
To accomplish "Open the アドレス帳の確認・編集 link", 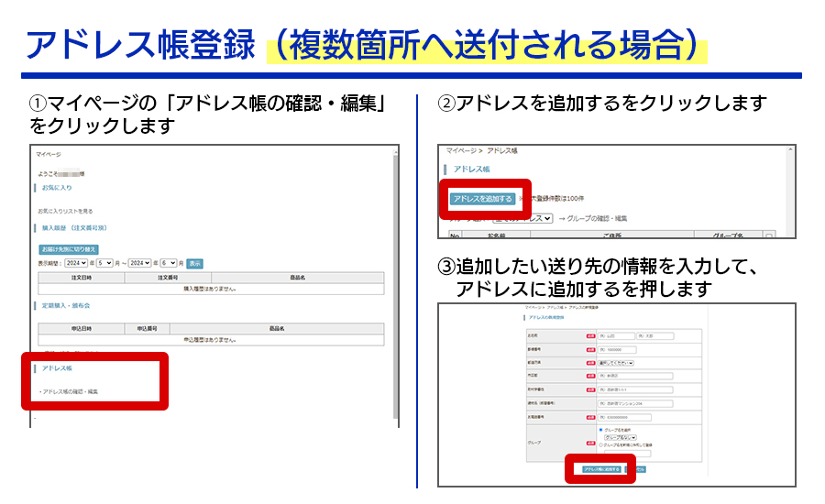I will (70, 391).
